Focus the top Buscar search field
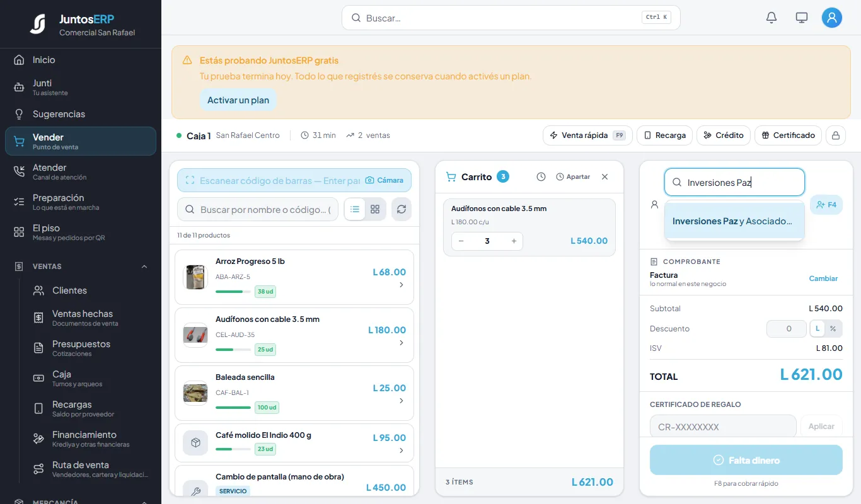 click(x=511, y=18)
